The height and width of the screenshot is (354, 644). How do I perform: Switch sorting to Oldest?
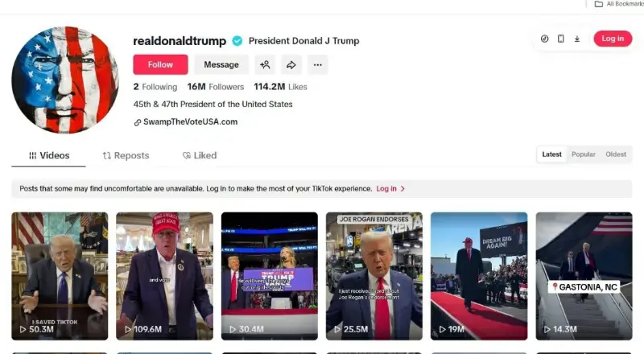tap(616, 154)
